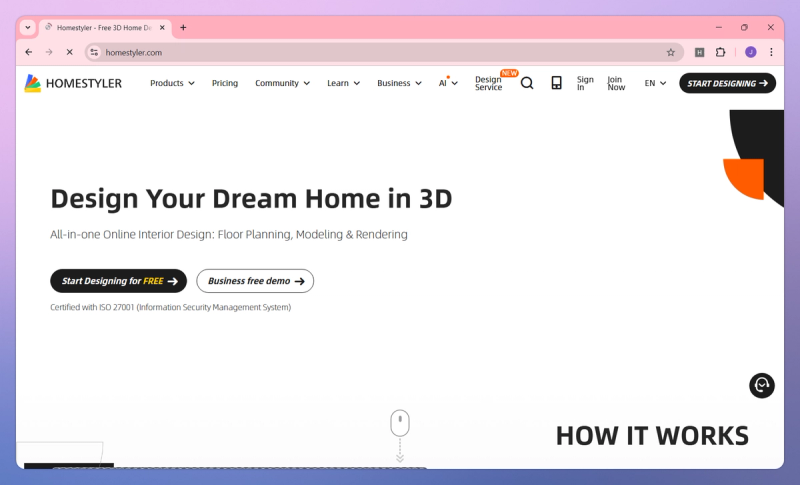Open the EN language selector
This screenshot has height=485, width=800.
click(655, 83)
